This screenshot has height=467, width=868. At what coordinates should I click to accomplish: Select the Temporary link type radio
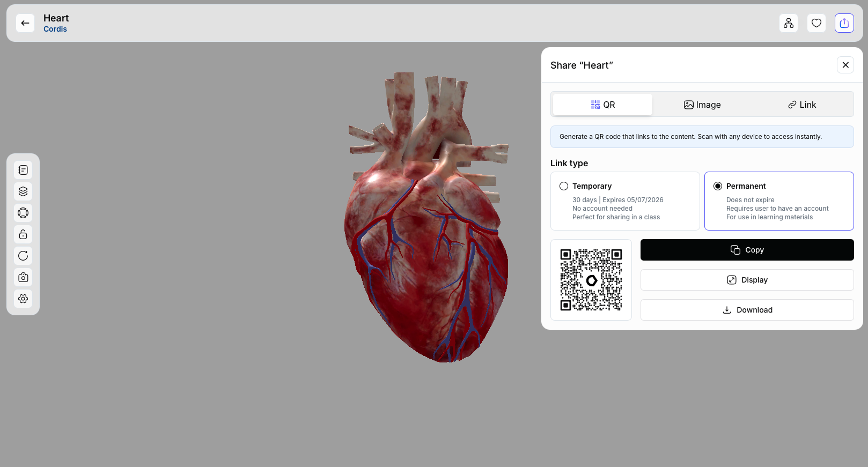(x=564, y=186)
